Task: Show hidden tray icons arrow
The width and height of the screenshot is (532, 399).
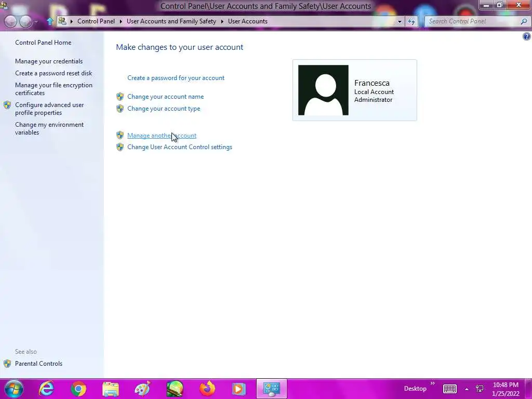Action: click(x=467, y=389)
